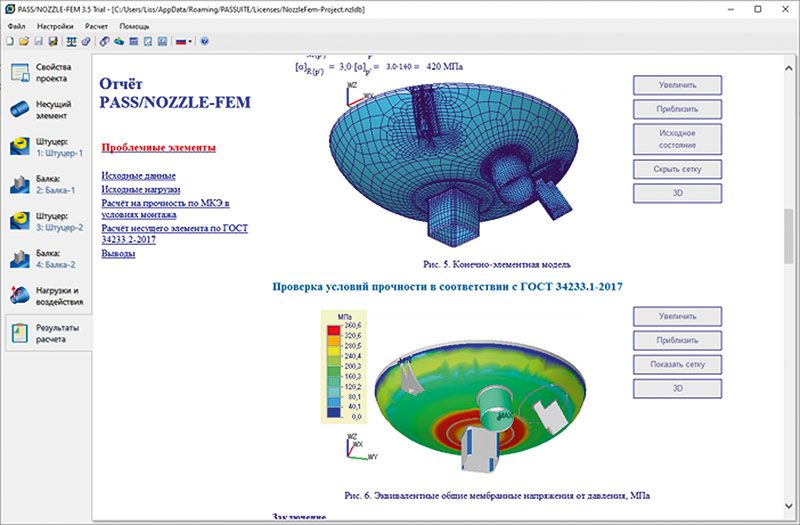Image resolution: width=800 pixels, height=525 pixels.
Task: Click Увеличить for the mesh model figure
Action: click(x=678, y=85)
